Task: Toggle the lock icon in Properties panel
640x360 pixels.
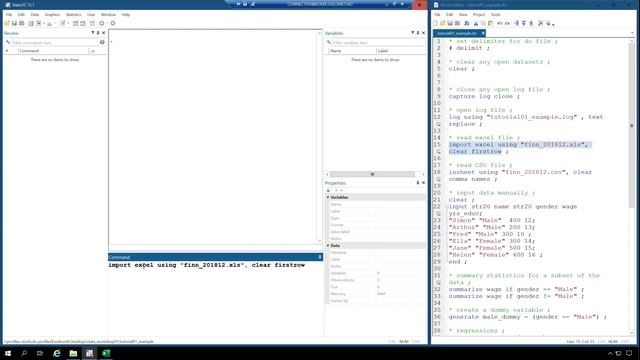Action: tap(328, 190)
